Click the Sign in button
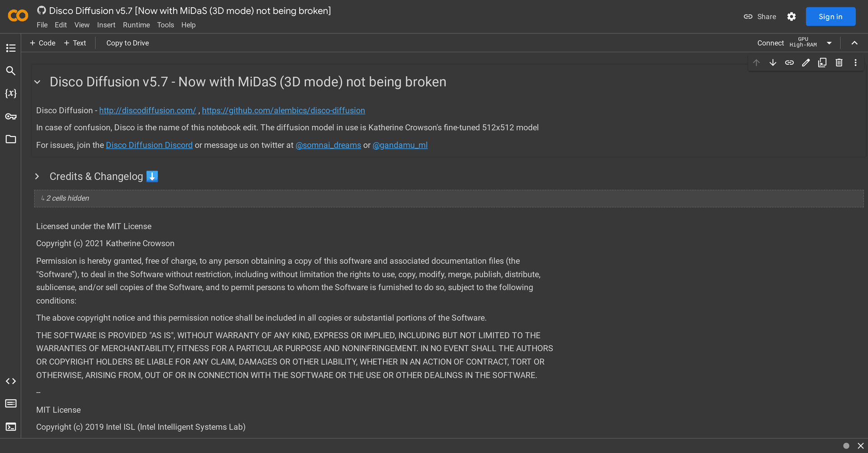This screenshot has width=868, height=453. pyautogui.click(x=830, y=17)
